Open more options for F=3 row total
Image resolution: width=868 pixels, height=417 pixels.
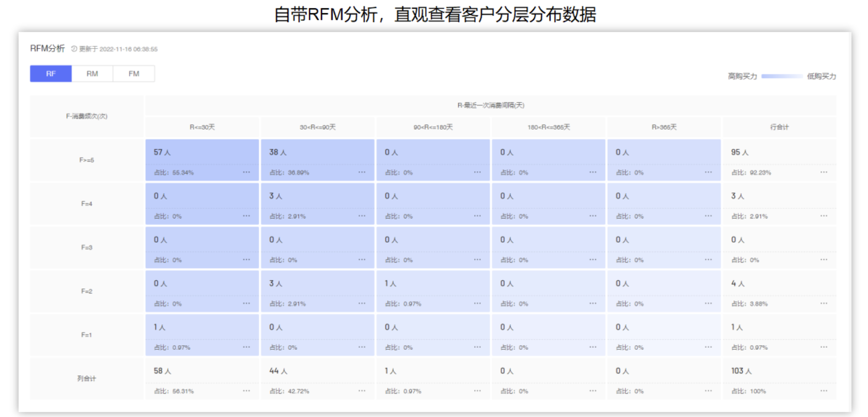tap(824, 259)
